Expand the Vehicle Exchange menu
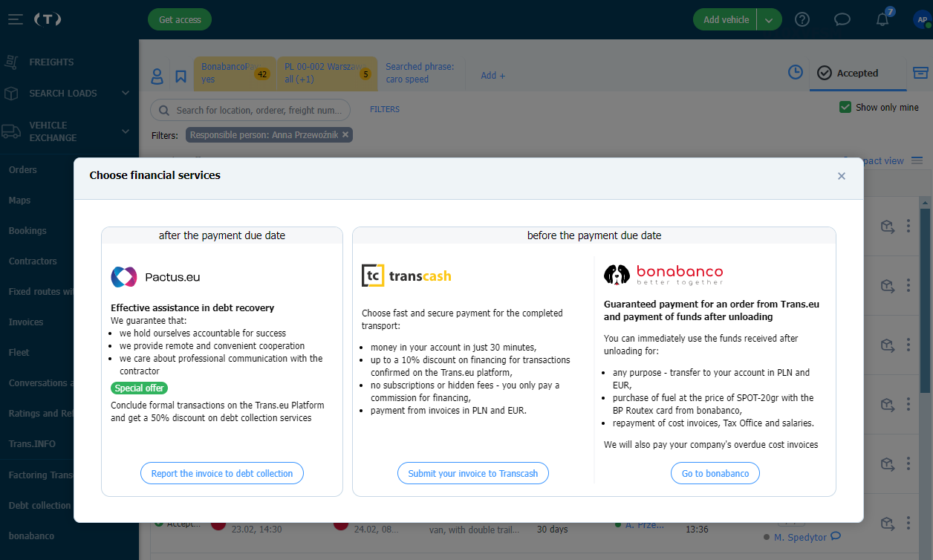 tap(126, 131)
